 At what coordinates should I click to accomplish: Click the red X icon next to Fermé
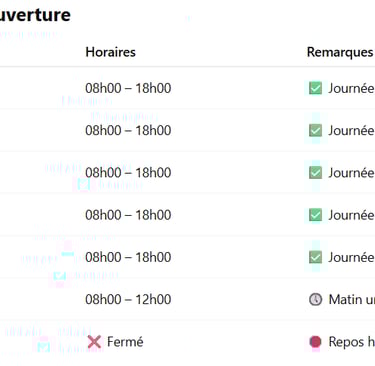pos(94,342)
